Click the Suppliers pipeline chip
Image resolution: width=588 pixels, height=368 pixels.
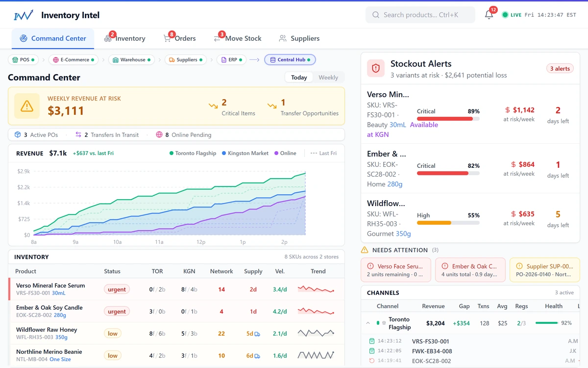pyautogui.click(x=186, y=60)
